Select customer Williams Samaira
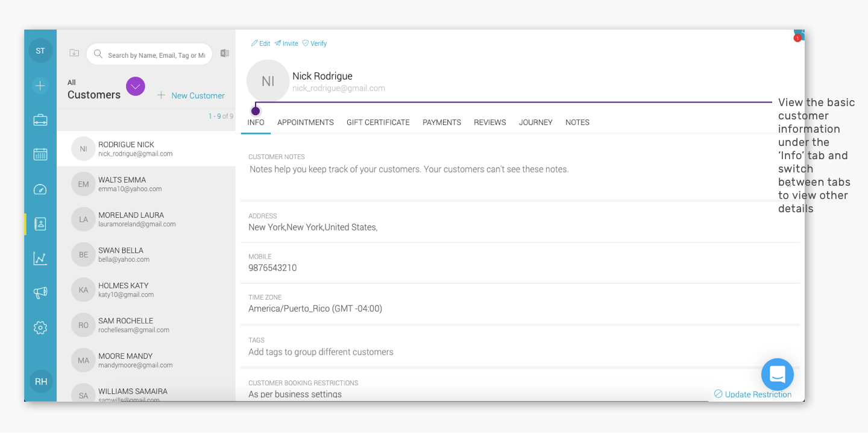868x433 pixels. (146, 391)
